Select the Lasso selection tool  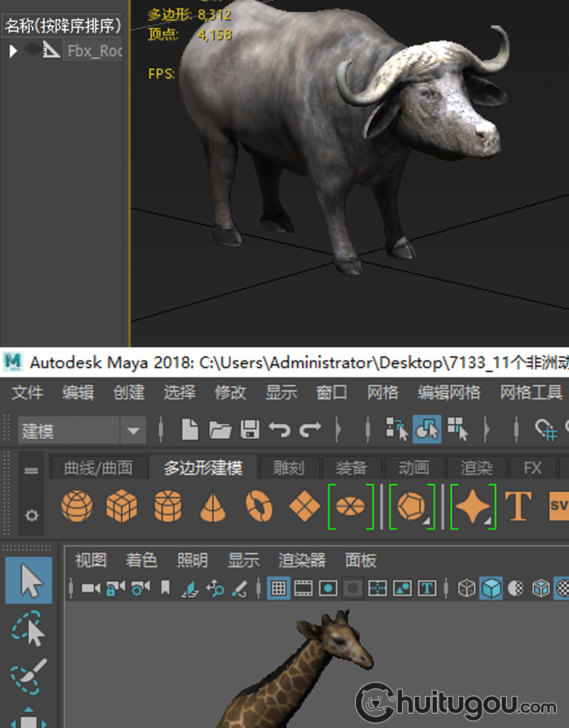[x=29, y=629]
